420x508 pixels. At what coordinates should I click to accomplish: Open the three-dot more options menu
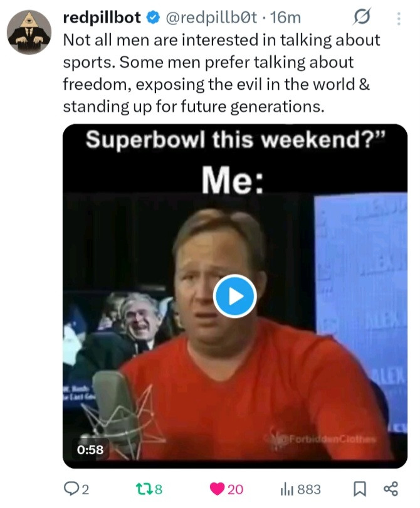click(399, 18)
